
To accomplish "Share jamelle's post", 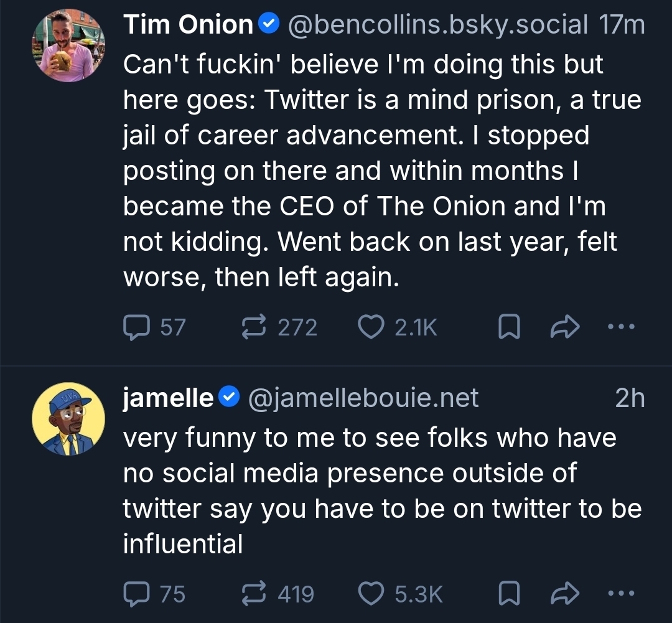I will 564,594.
